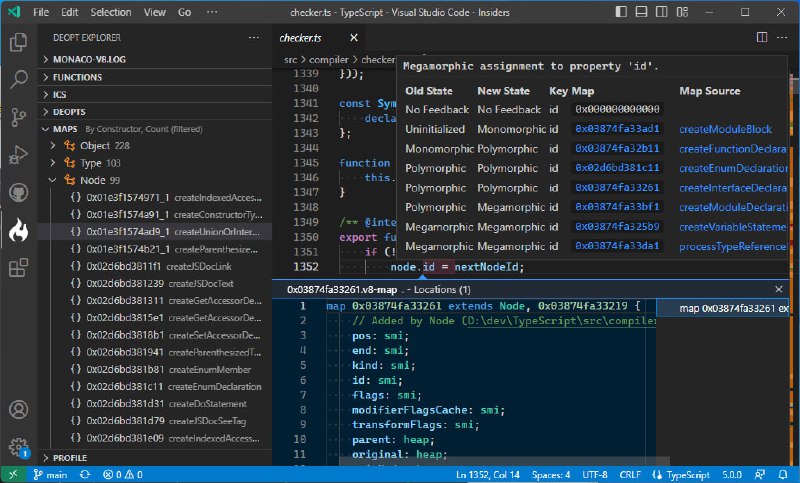800x483 pixels.
Task: Show errors and warnings count
Action: (x=122, y=474)
